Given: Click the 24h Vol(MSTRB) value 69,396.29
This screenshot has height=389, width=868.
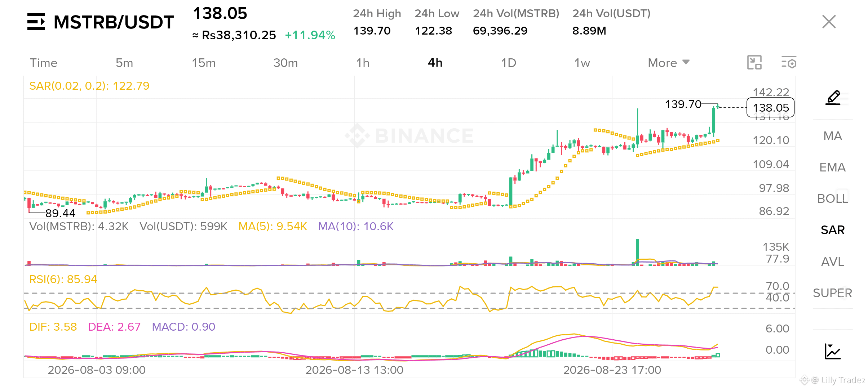Looking at the screenshot, I should pos(500,31).
